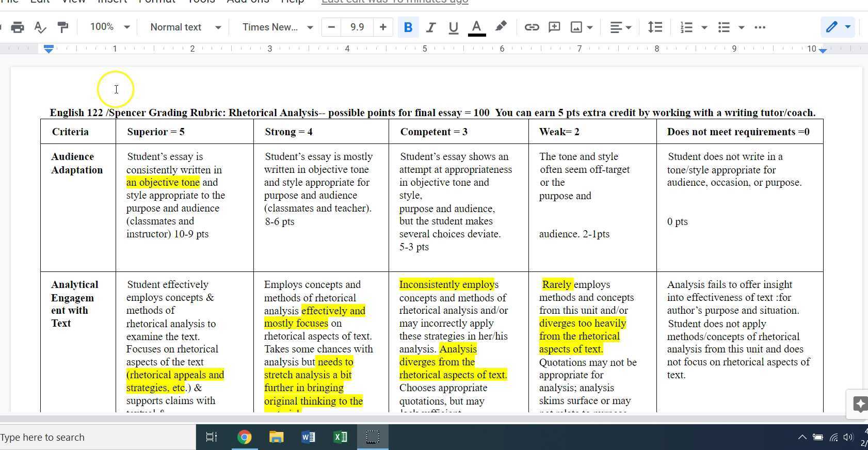
Task: Open the More toolbar options menu
Action: [760, 27]
